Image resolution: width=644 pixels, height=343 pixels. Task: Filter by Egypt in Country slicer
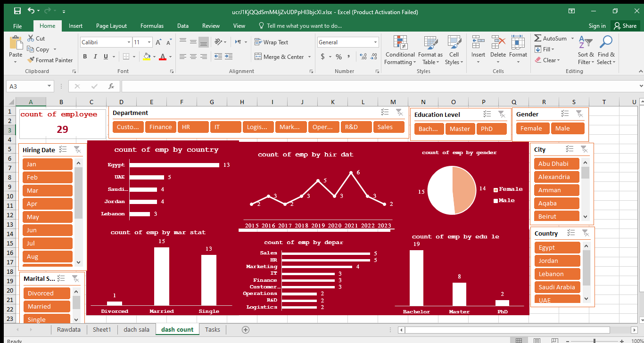pyautogui.click(x=557, y=247)
